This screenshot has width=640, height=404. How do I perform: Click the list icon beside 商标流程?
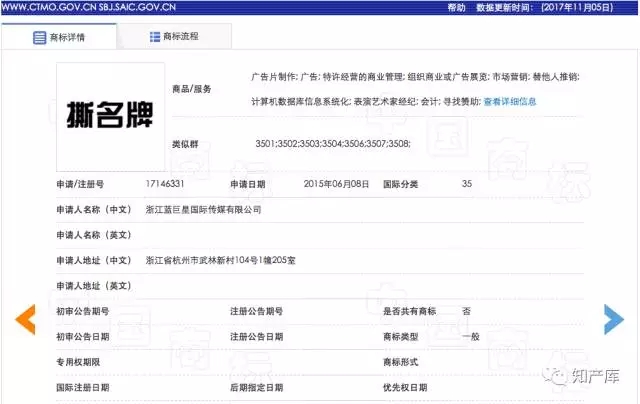154,37
